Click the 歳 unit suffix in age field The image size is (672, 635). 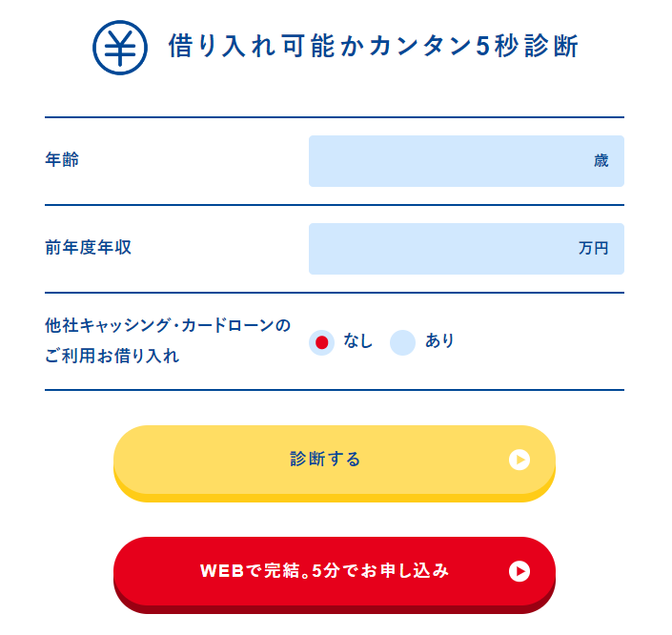tap(601, 161)
